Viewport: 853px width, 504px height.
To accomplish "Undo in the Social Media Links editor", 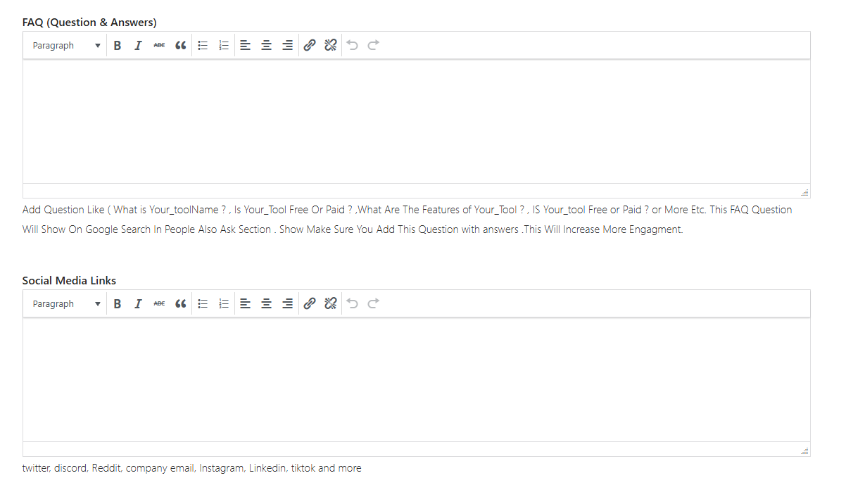I will [x=353, y=303].
